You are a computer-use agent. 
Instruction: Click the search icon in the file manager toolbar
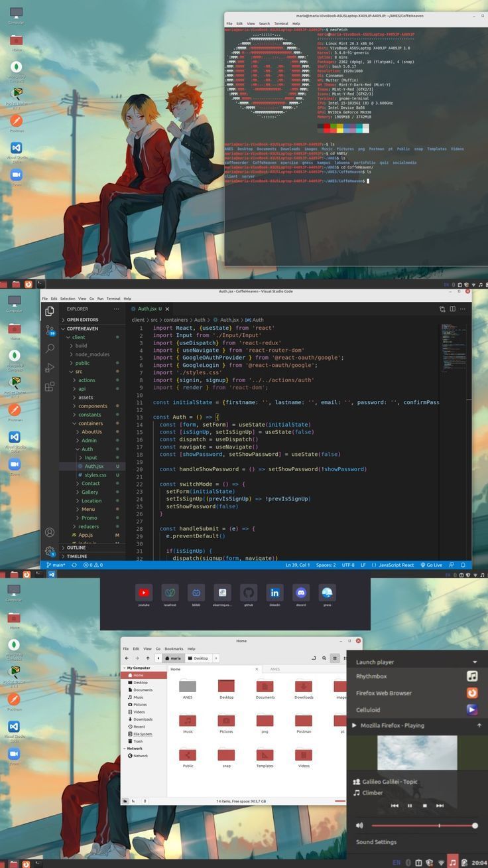coord(324,658)
